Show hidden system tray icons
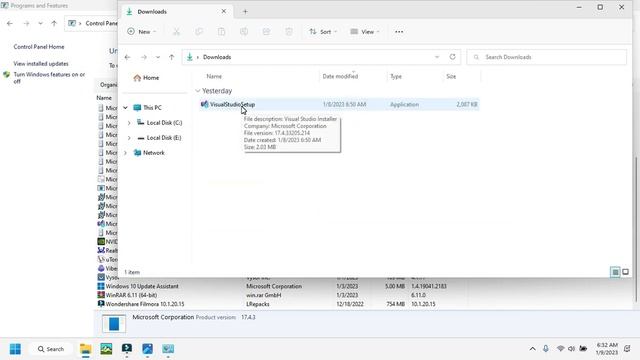This screenshot has width=640, height=360. pos(532,349)
